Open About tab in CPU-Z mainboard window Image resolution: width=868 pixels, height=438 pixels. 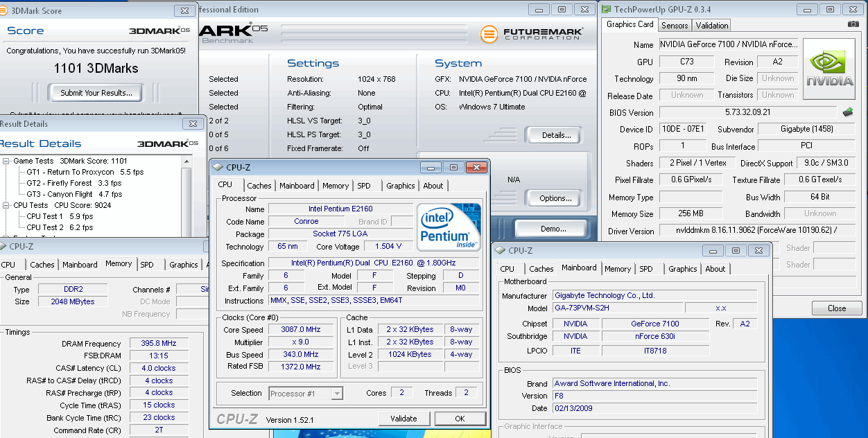(715, 269)
